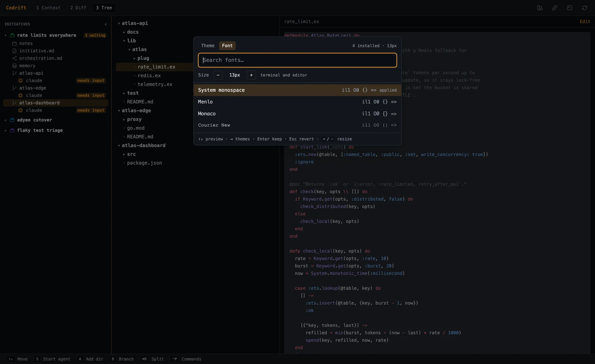Increase font size with plus button
The image size is (595, 364).
(x=251, y=75)
